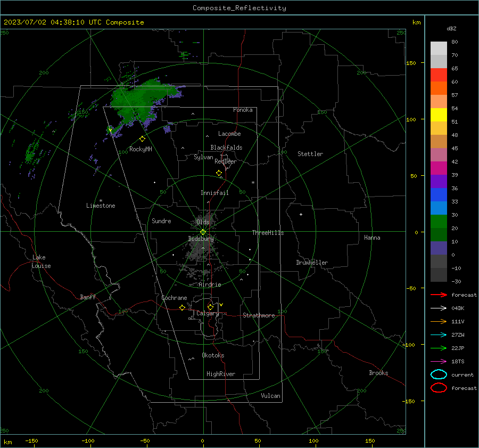This screenshot has width=479, height=448.
Task: Click the cyan current ellipse icon
Action: click(439, 374)
